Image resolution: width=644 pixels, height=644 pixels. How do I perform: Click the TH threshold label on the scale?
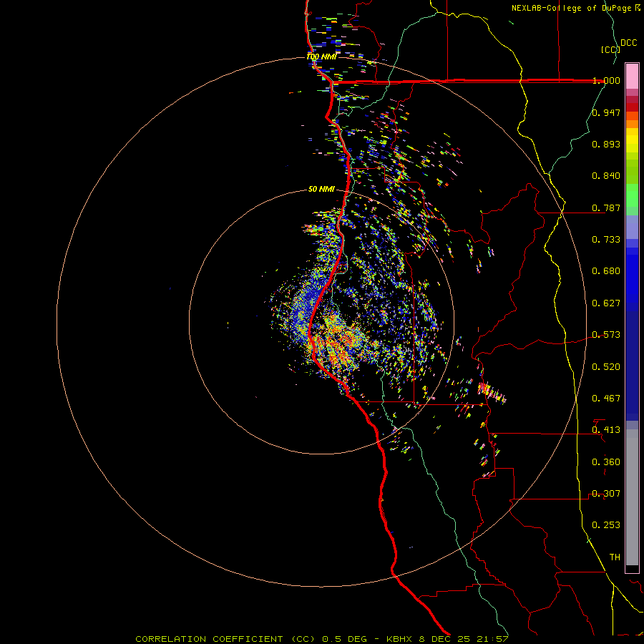pyautogui.click(x=614, y=557)
